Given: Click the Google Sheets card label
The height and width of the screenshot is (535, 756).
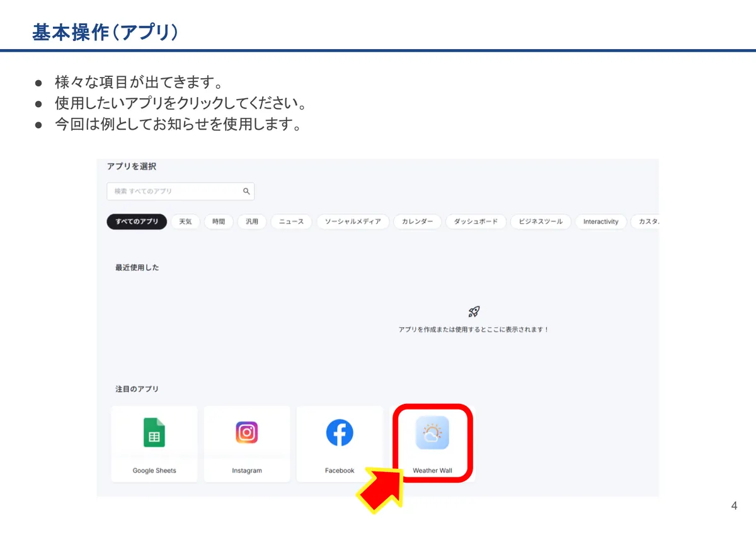Looking at the screenshot, I should (x=154, y=471).
